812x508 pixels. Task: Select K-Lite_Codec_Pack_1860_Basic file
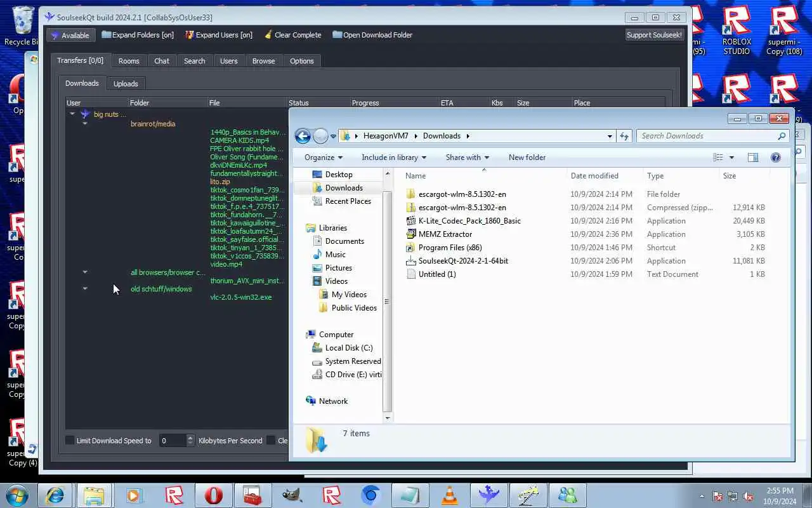click(x=469, y=221)
